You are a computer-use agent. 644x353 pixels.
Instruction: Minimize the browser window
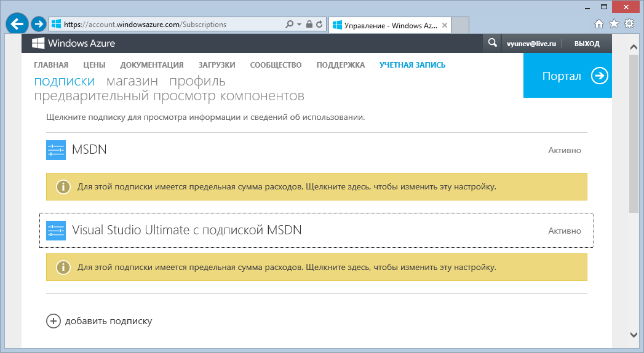click(x=587, y=7)
